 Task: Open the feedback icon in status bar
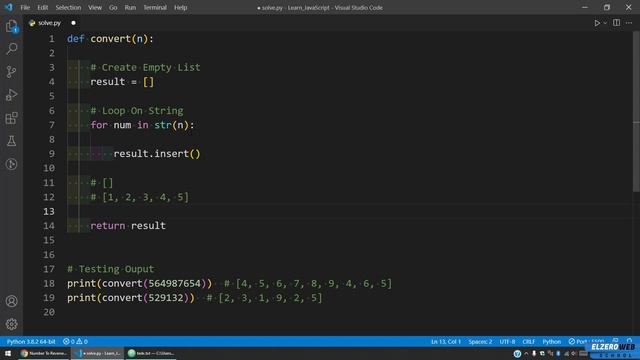[616, 341]
